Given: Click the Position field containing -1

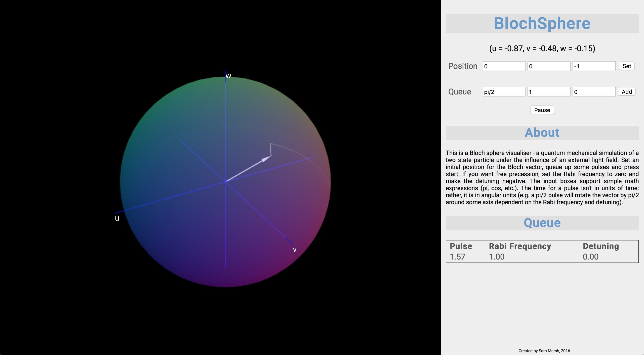Looking at the screenshot, I should click(x=594, y=66).
